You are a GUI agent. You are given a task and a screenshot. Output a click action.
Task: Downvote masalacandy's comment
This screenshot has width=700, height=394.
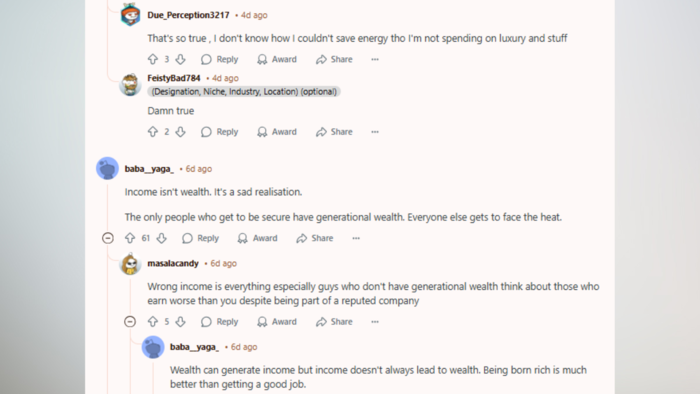tap(180, 322)
